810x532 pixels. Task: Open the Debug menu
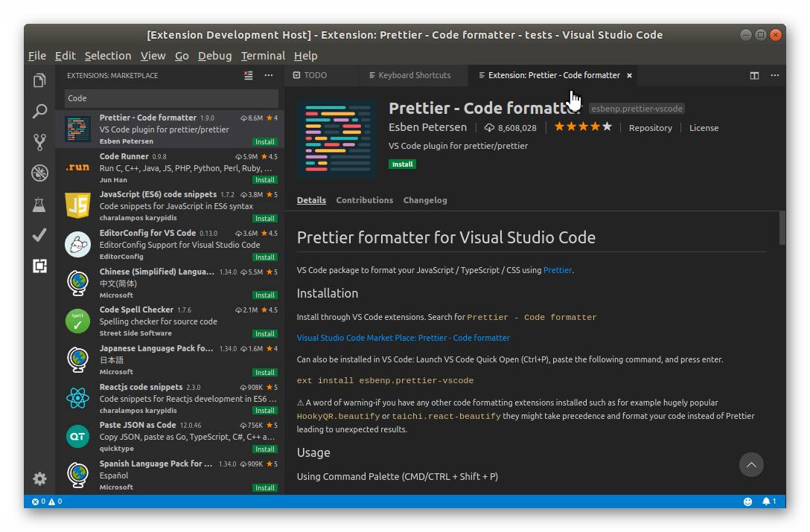215,56
